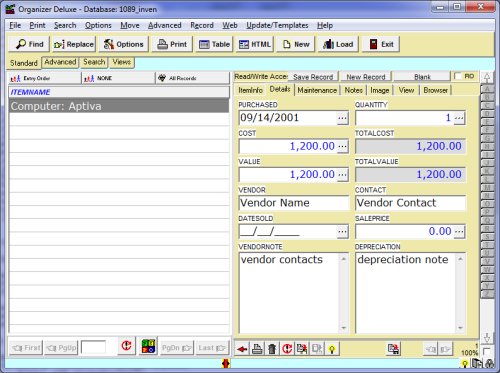Viewport: 500px width, 373px height.
Task: Switch to the Notes tab
Action: click(353, 90)
